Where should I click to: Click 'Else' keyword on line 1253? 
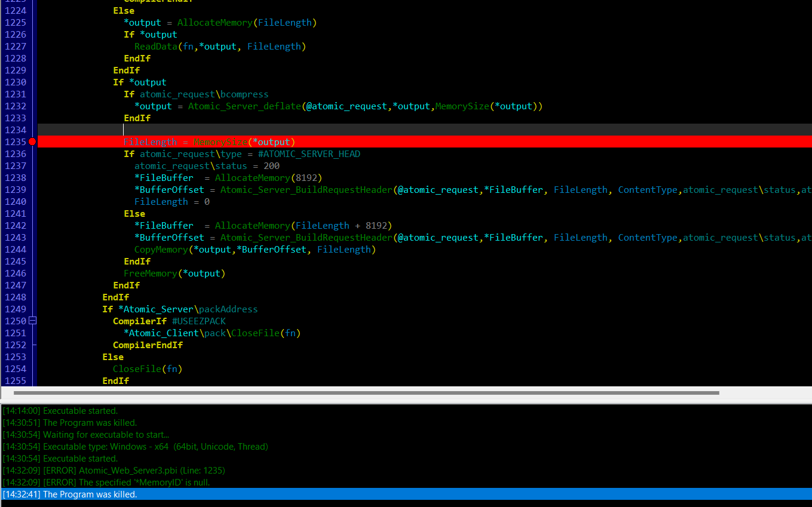click(113, 357)
